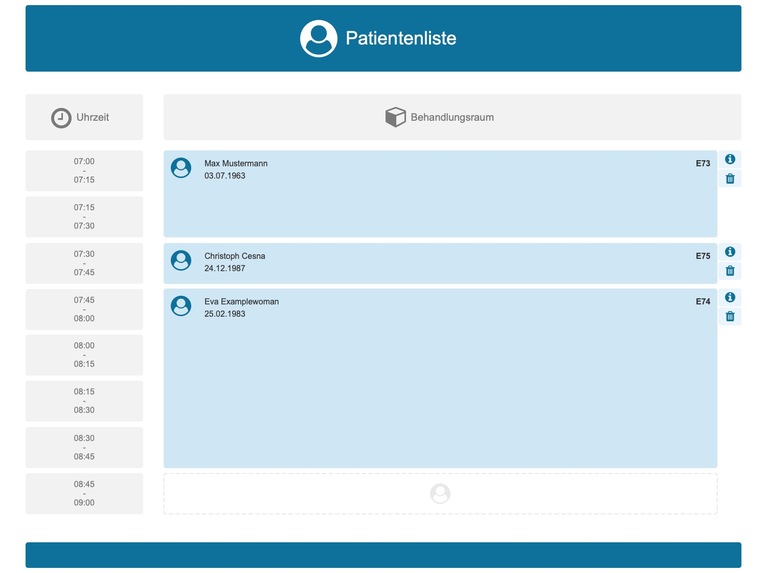Delete Eva Examplewoman appointment
Viewport: 767px width, 573px height.
tap(730, 317)
